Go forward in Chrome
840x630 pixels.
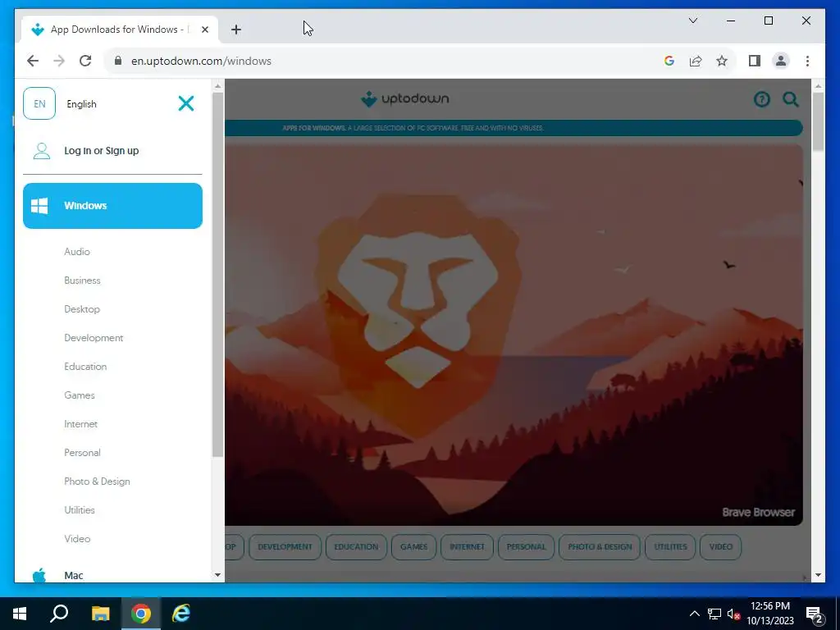point(59,61)
